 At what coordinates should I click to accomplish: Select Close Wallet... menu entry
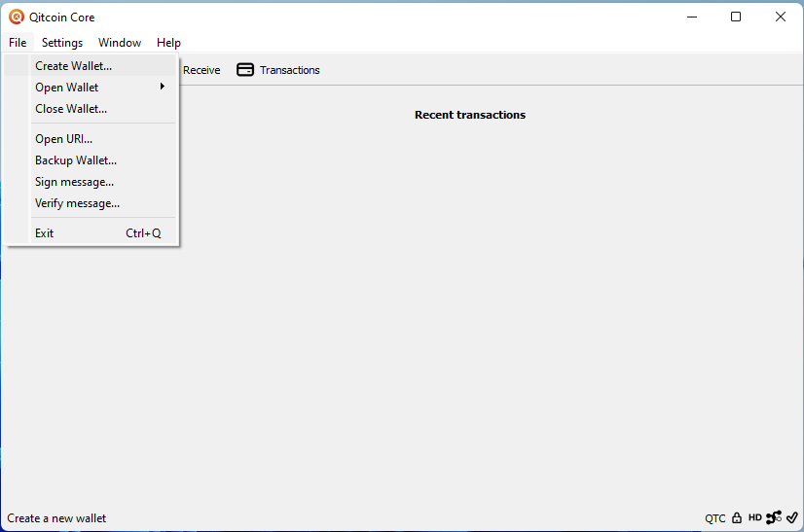[91, 109]
